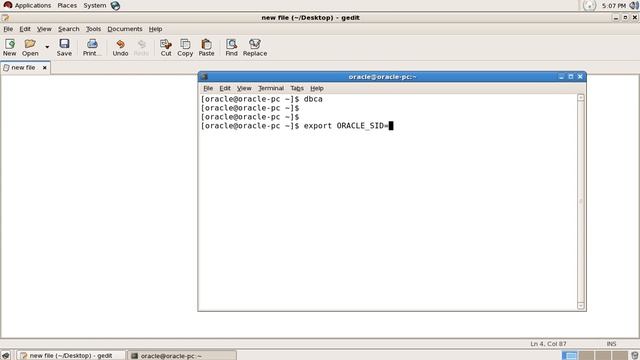
Task: Create a new document in gedit
Action: pos(9,48)
